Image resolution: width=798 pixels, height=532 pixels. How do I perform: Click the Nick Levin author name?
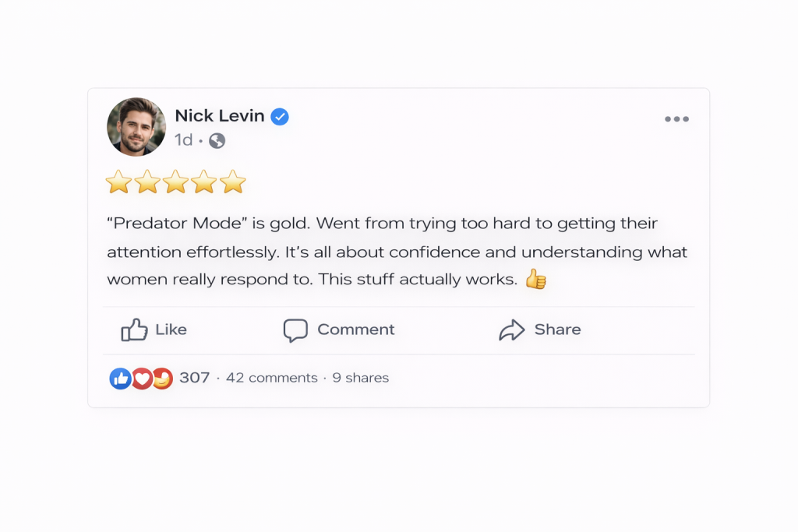219,116
